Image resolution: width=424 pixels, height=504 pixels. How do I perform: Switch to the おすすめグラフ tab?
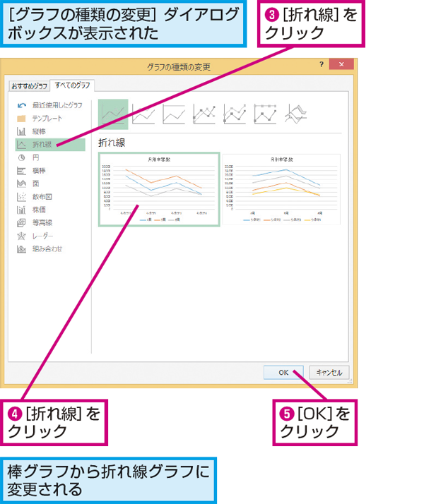pos(29,86)
